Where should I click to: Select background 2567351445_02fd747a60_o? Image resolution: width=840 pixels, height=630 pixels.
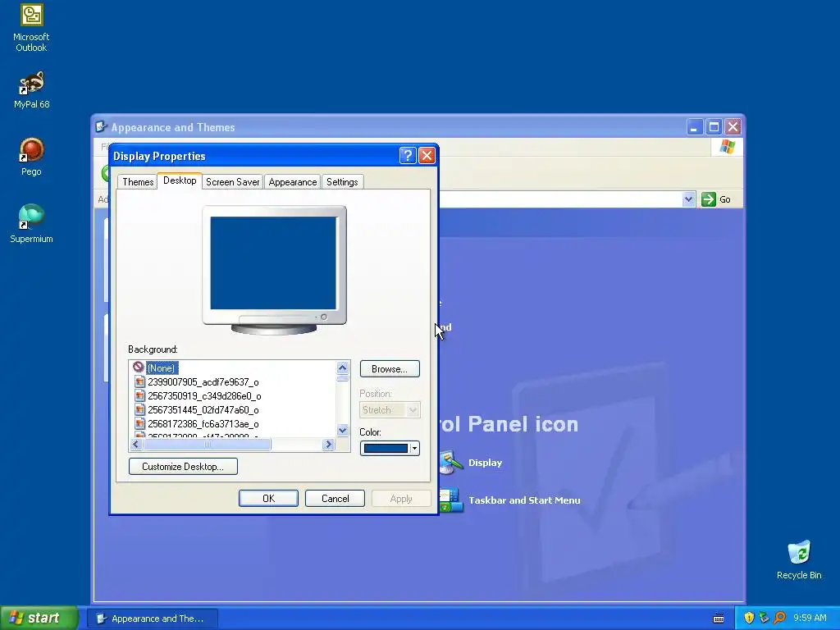click(203, 410)
